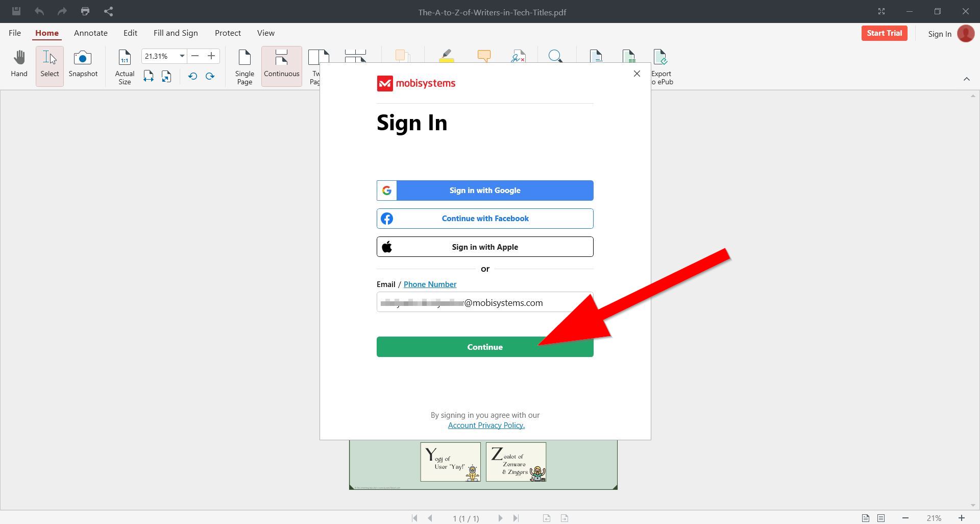
Task: Click the user avatar icon
Action: point(966,34)
